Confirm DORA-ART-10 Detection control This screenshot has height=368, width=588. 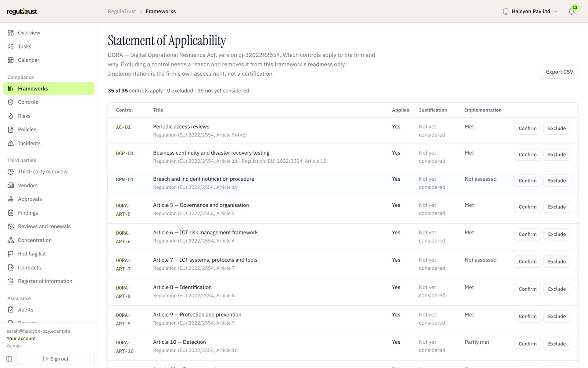[527, 344]
